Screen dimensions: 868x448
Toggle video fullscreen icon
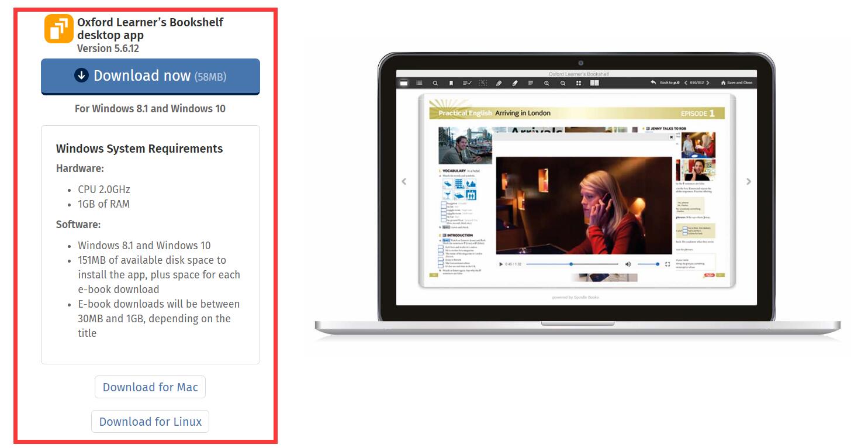668,264
